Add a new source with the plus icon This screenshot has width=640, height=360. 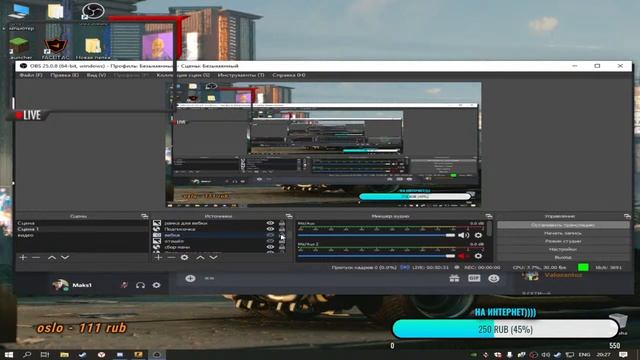[158, 258]
